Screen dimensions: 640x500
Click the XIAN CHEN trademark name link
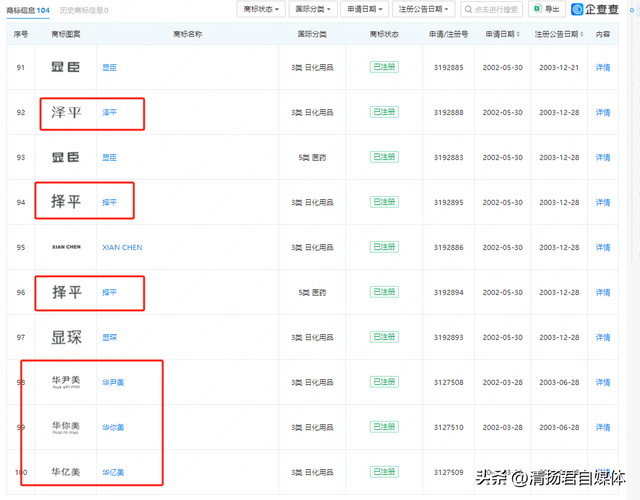pos(122,247)
